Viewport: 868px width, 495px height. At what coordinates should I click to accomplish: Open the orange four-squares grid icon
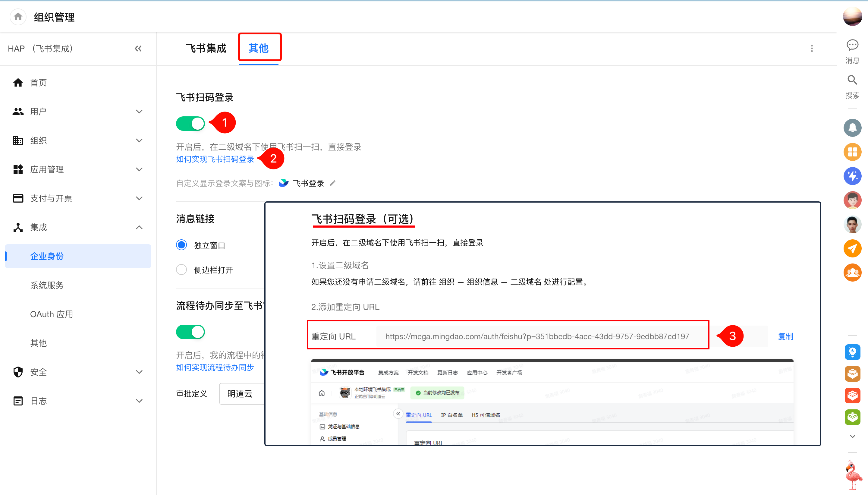point(852,152)
